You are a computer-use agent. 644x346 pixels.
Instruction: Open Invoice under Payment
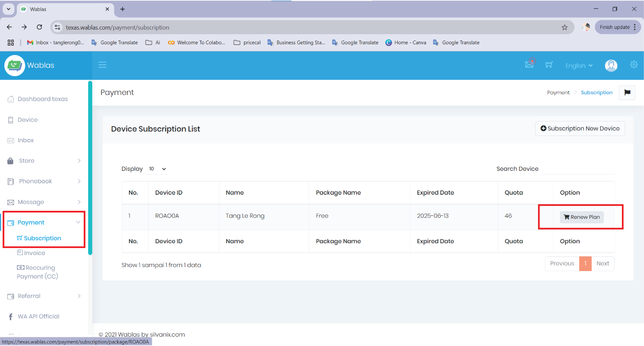click(x=31, y=253)
